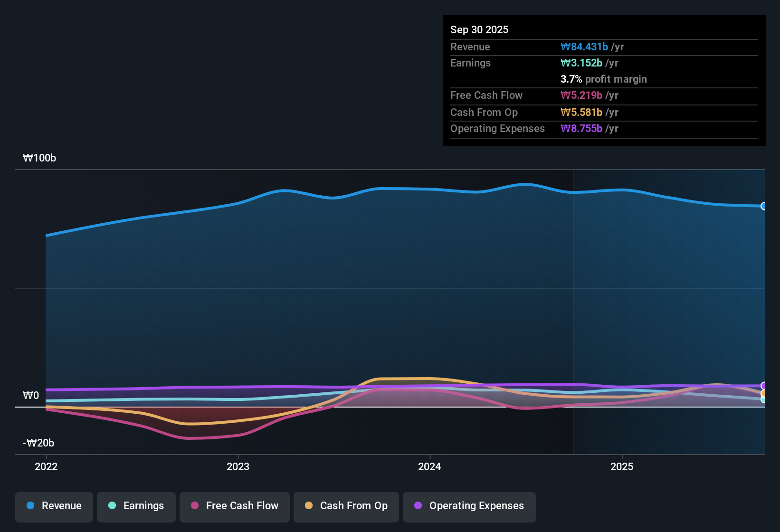Image resolution: width=780 pixels, height=532 pixels.
Task: Click the 2024 label on the time axis
Action: point(429,467)
